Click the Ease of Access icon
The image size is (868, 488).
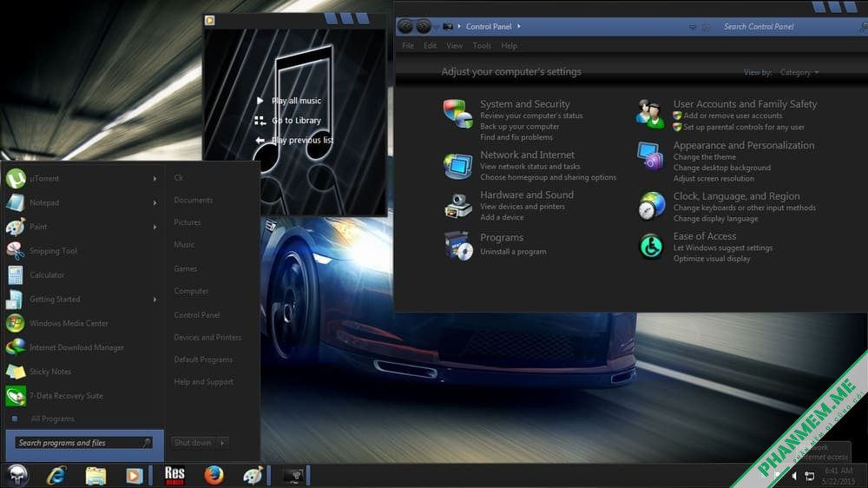(x=651, y=247)
